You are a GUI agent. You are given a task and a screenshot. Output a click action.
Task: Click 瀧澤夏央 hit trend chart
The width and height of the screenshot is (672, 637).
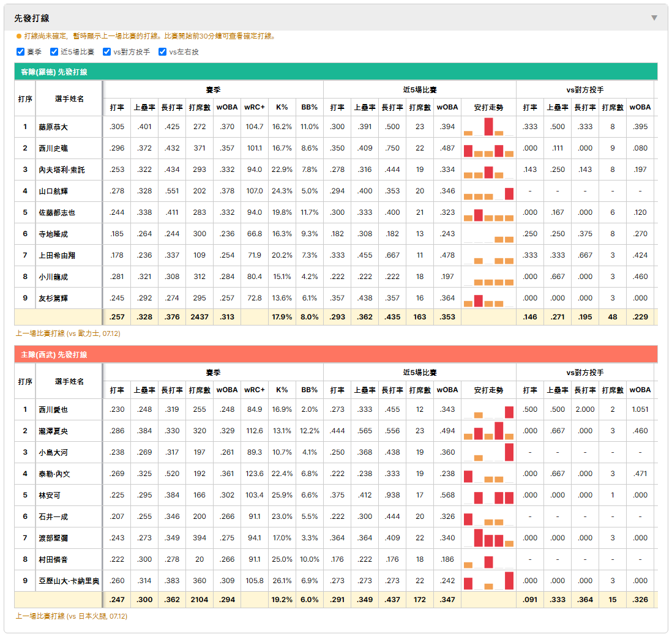click(488, 431)
